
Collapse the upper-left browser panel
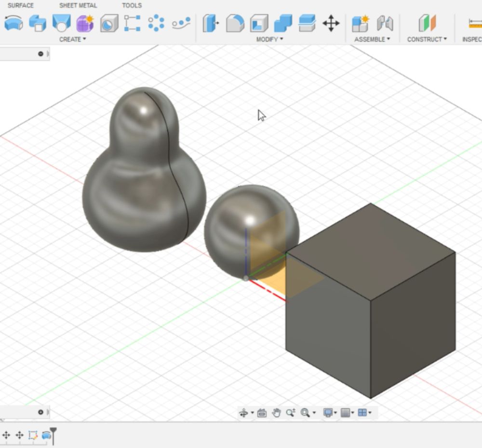point(40,54)
